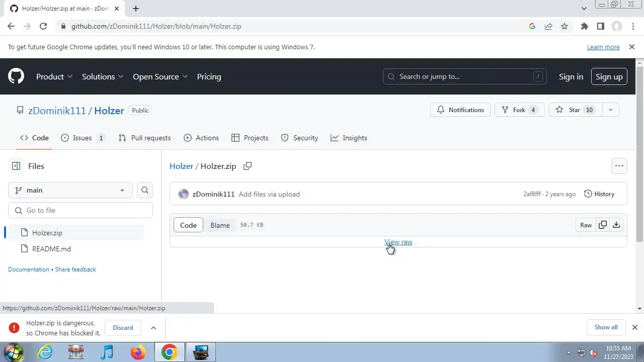Show hidden system tray icons arrow
This screenshot has width=644, height=362.
point(569,352)
